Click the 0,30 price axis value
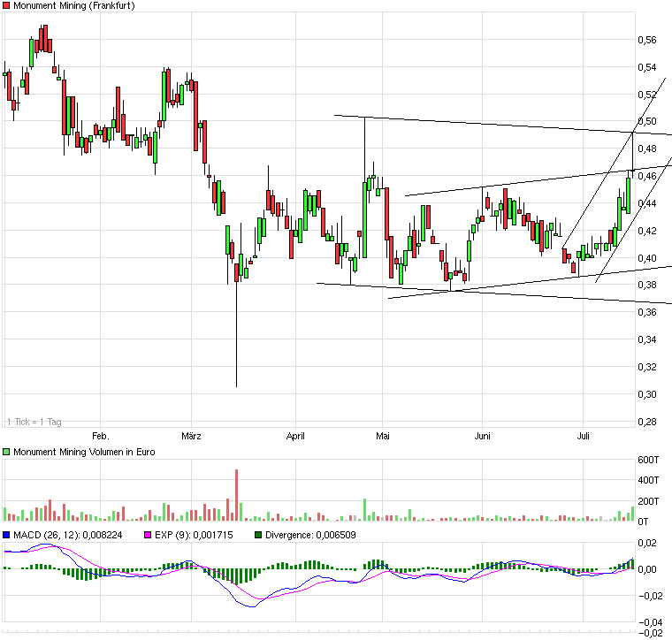 point(647,394)
